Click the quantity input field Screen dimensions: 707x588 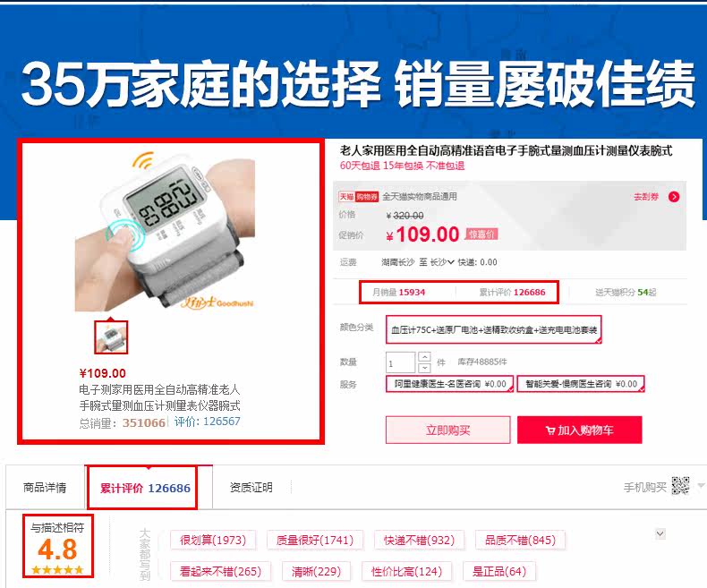pos(400,362)
